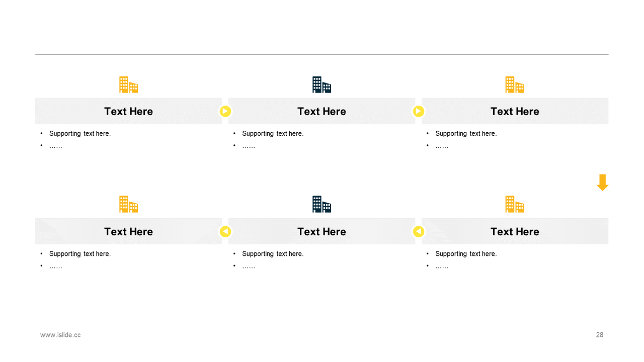Select the top-center "Text Here" heading box

click(x=321, y=111)
